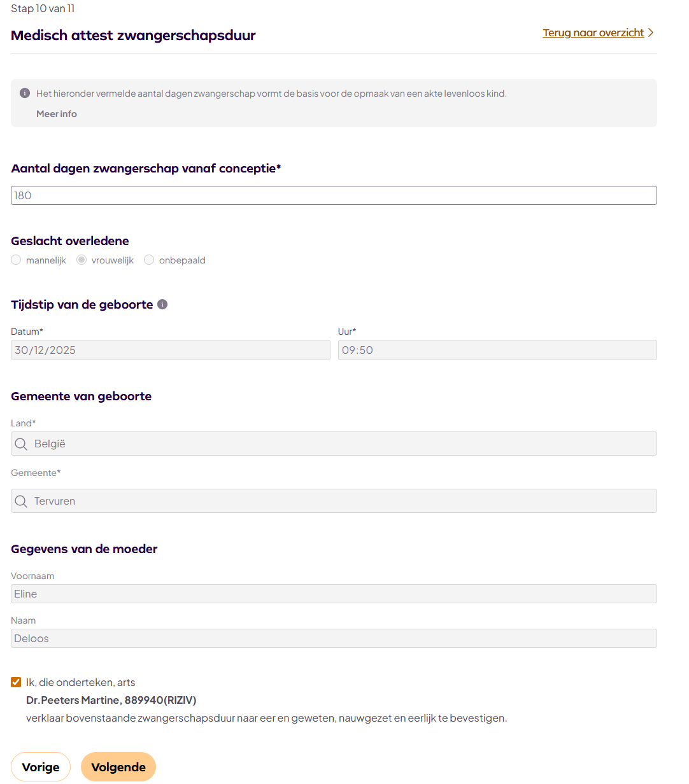This screenshot has height=784, width=689.
Task: Open the Land combo box showing België
Action: [x=344, y=444]
